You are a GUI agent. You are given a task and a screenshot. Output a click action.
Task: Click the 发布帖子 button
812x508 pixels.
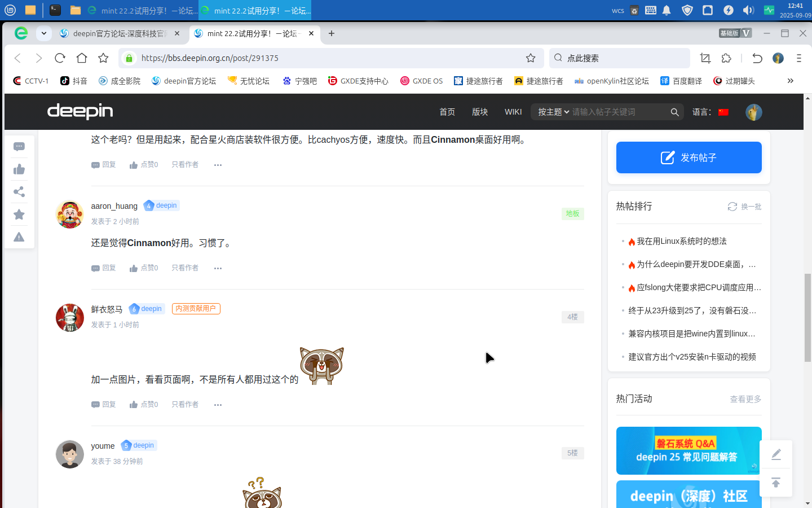coord(689,157)
